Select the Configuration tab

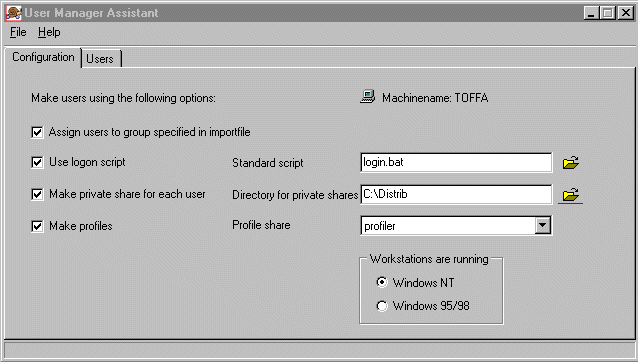point(43,57)
